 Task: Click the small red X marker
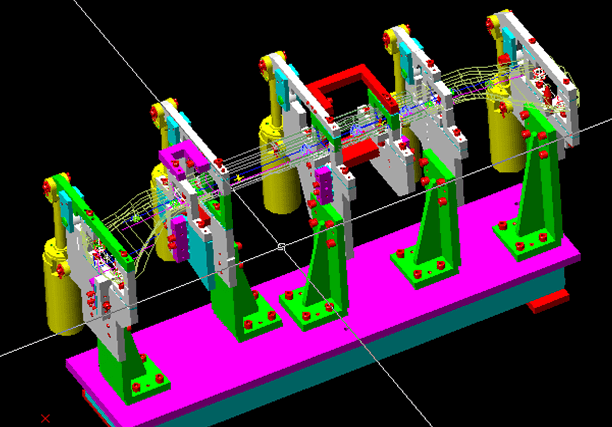(x=45, y=417)
